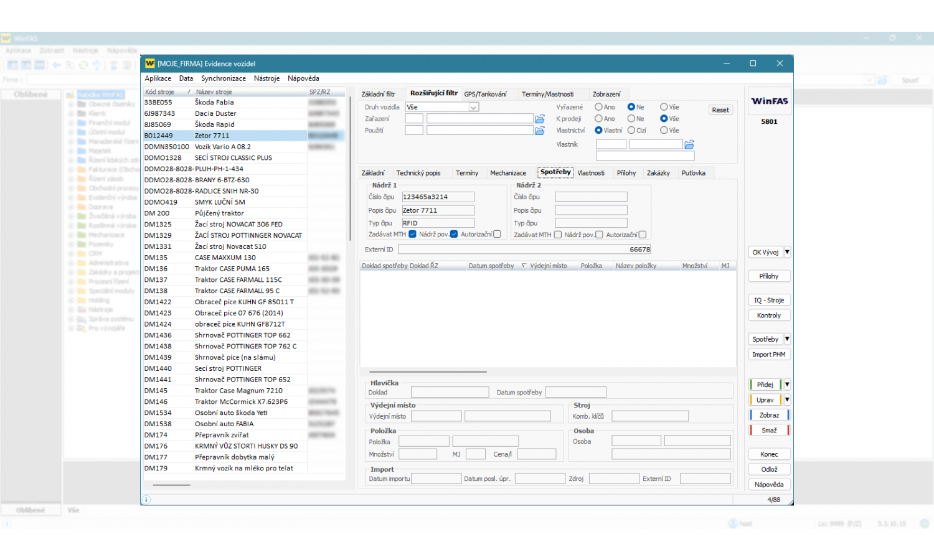The height and width of the screenshot is (560, 934).
Task: Select Traktor CASE PUMA 165 row
Action: click(232, 269)
